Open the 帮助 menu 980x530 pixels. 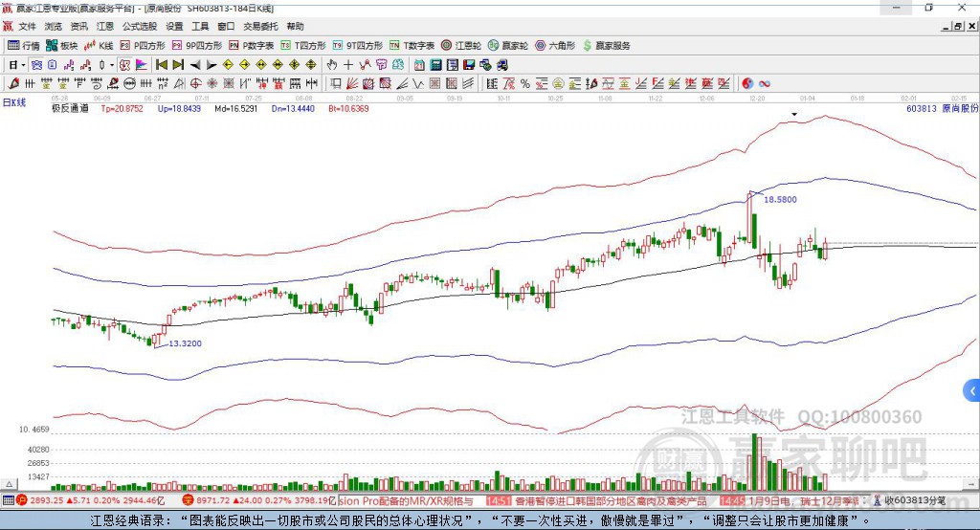[x=295, y=26]
